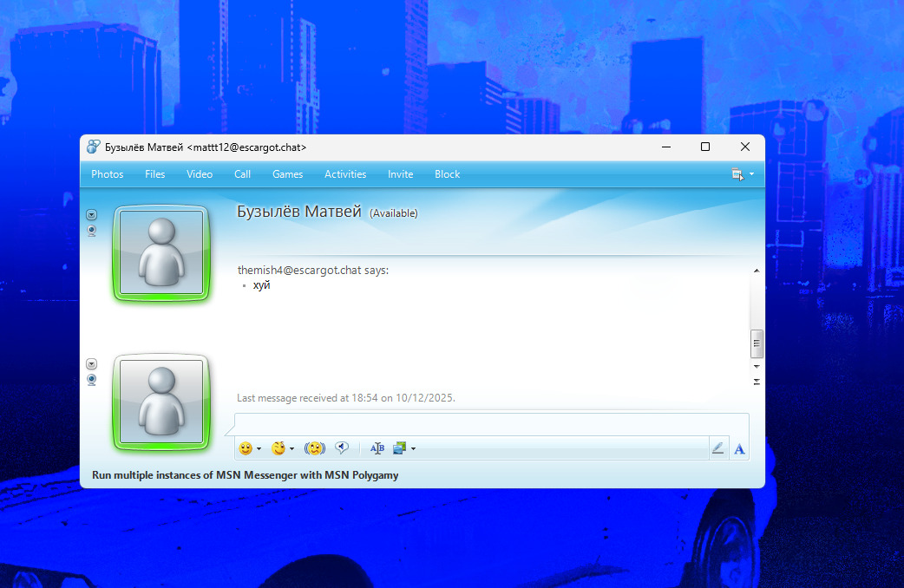The width and height of the screenshot is (904, 588).
Task: Click the chat history scrollbar thumb
Action: pos(757,343)
